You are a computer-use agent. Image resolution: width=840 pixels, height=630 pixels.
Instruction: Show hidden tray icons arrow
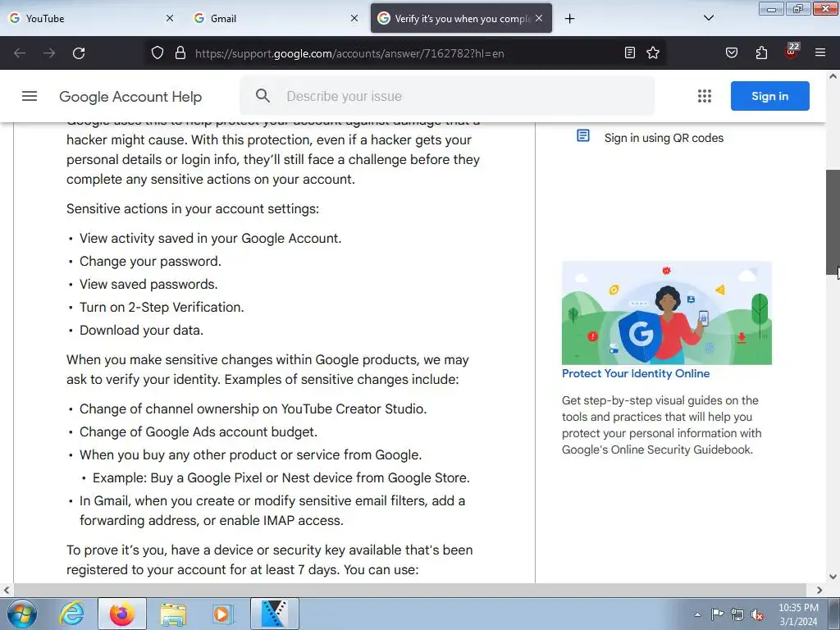pos(697,614)
